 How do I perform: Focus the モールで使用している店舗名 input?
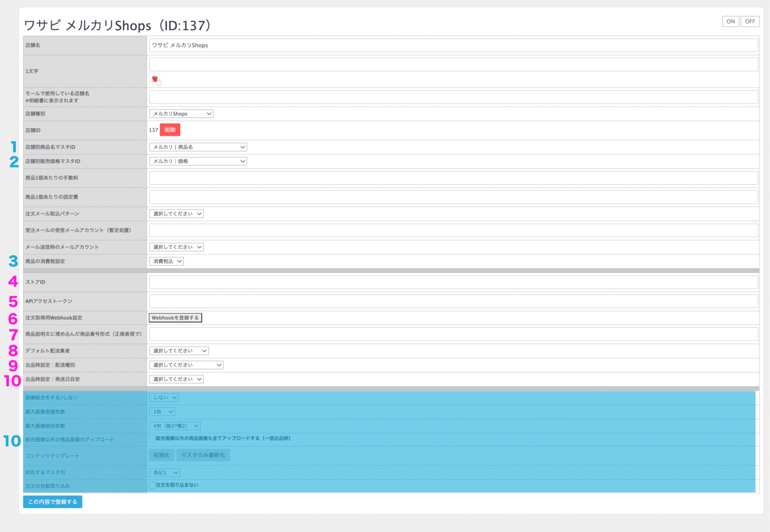point(454,97)
